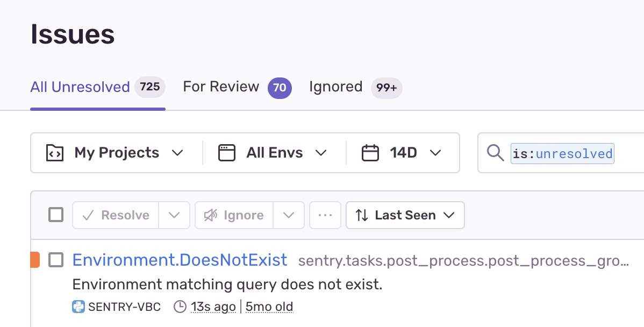Expand the Resolve options chevron
The height and width of the screenshot is (327, 644).
coord(174,215)
